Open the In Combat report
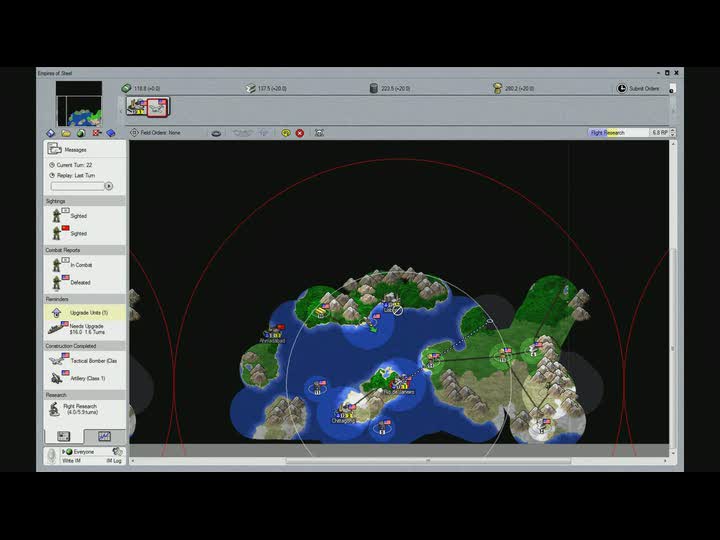This screenshot has width=720, height=540. (x=84, y=265)
